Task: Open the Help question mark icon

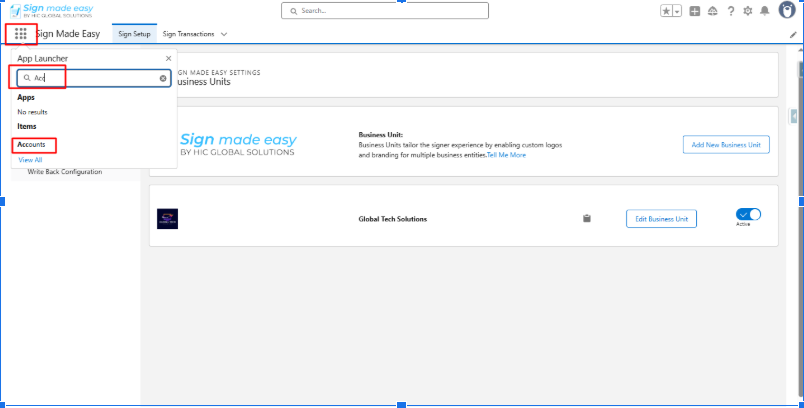Action: pos(731,11)
